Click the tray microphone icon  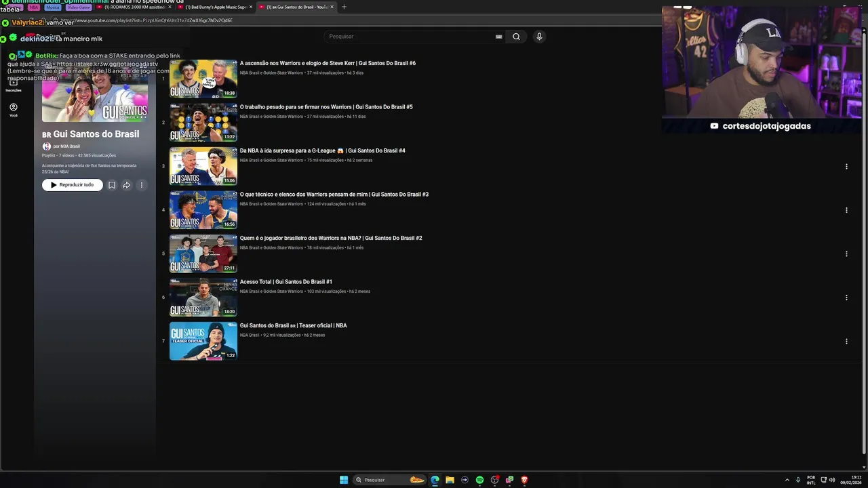tap(798, 480)
